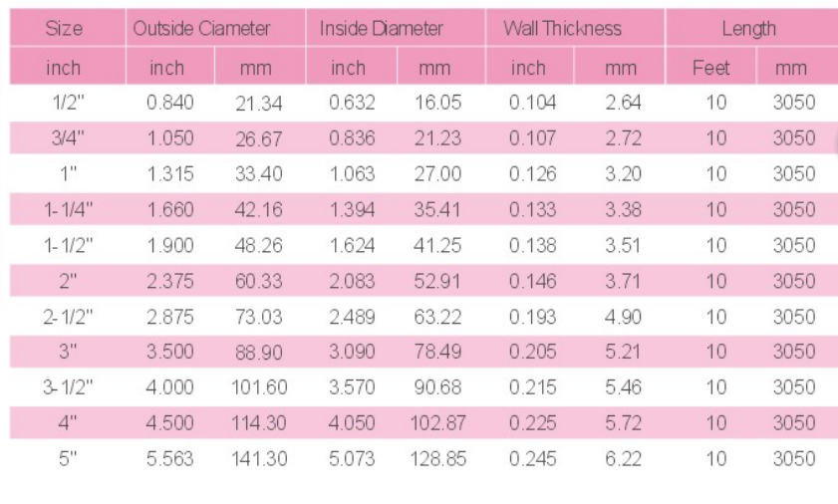Click the Size column header
This screenshot has width=838, height=504.
point(64,29)
